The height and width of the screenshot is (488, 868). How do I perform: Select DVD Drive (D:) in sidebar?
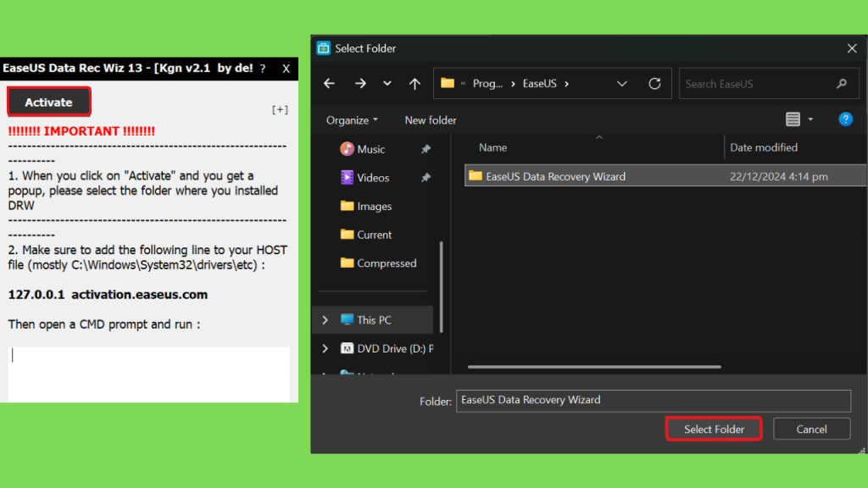click(387, 348)
